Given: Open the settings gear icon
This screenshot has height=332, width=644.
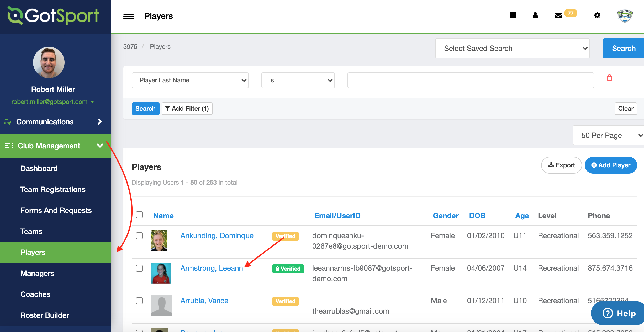Looking at the screenshot, I should point(597,15).
